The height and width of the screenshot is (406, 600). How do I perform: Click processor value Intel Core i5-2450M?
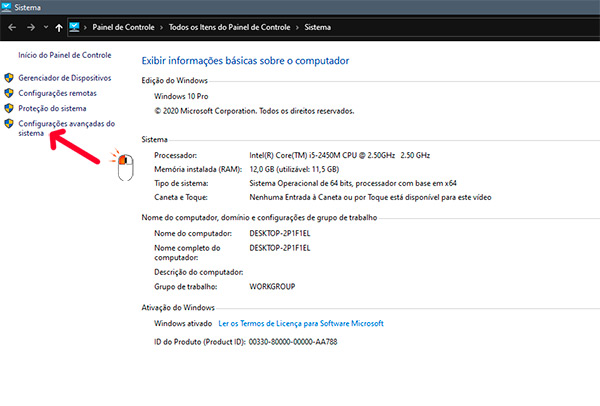[x=339, y=155]
